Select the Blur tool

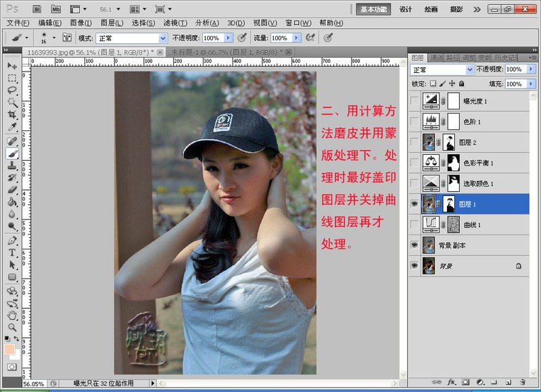click(x=12, y=214)
